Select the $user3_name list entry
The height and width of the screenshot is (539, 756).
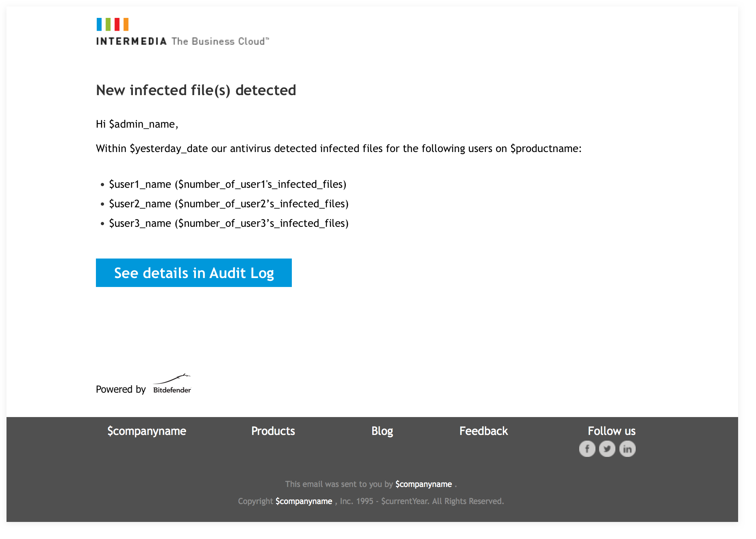tap(229, 223)
